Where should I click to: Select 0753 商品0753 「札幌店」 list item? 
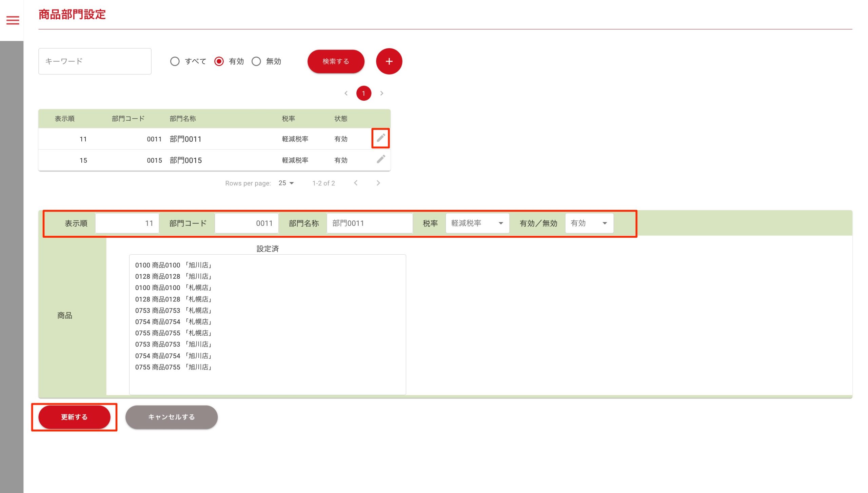173,310
